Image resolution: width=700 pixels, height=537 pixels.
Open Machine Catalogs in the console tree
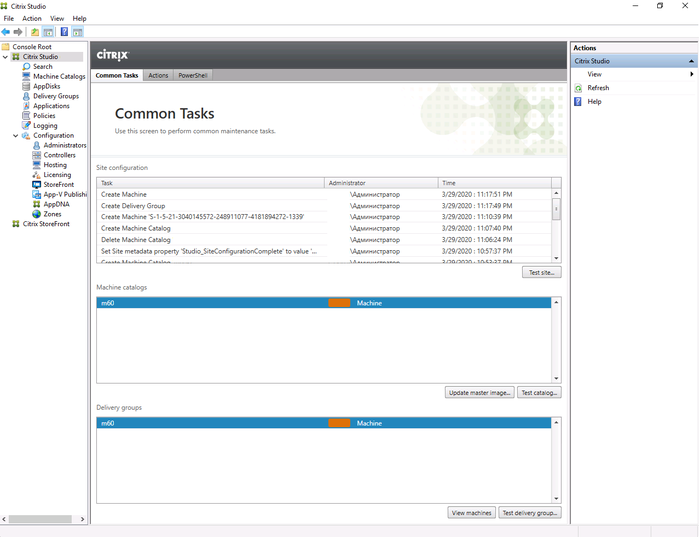point(59,76)
